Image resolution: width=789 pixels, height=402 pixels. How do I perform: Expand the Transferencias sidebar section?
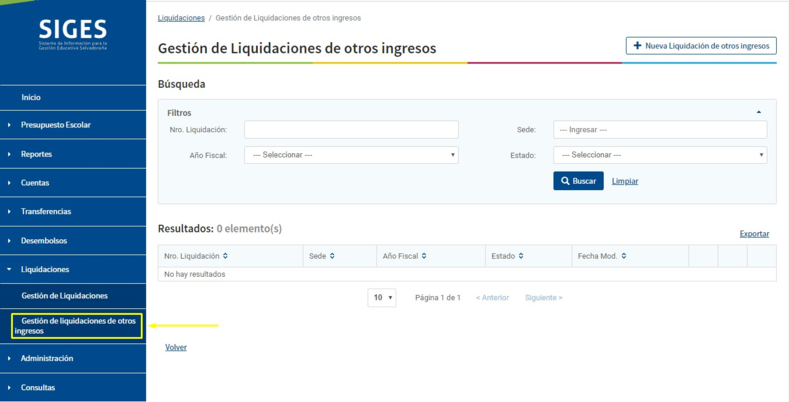46,212
